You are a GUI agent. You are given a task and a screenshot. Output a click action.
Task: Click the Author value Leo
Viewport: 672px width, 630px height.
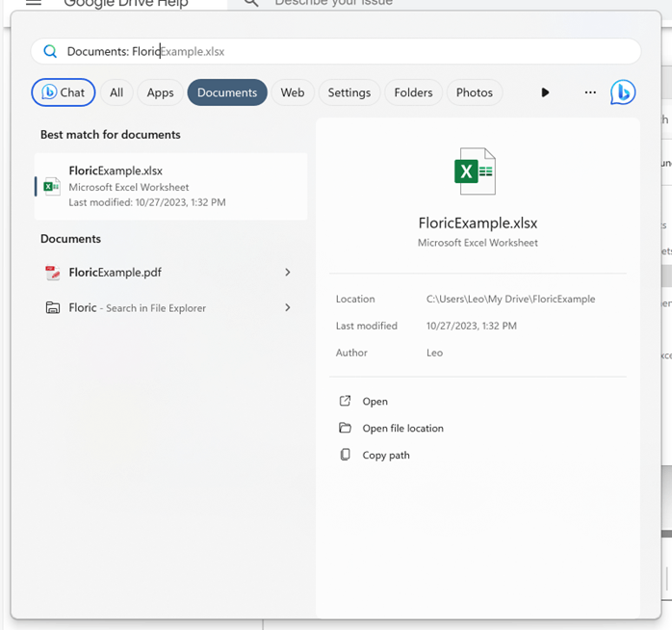pos(434,353)
